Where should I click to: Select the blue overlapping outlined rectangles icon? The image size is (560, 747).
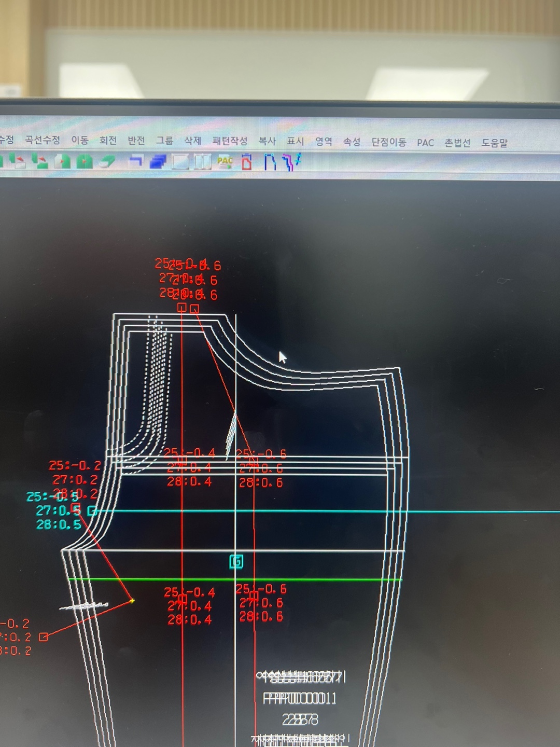pyautogui.click(x=135, y=161)
